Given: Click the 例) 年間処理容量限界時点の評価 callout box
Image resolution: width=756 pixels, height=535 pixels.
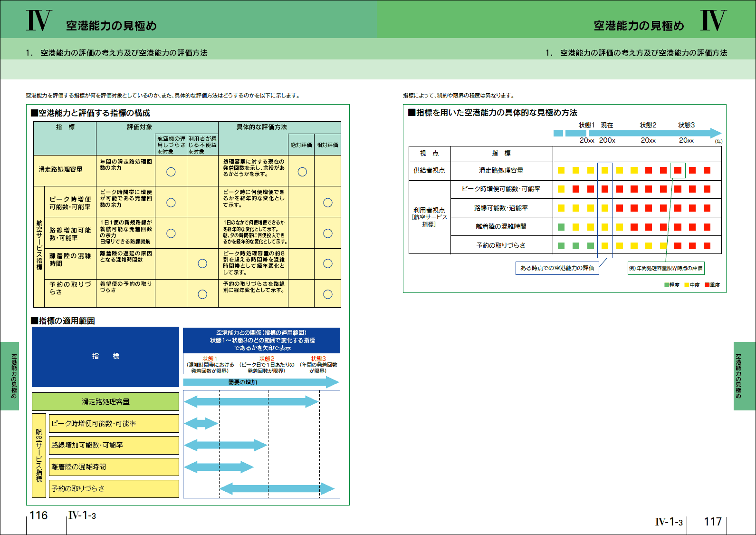Looking at the screenshot, I should coord(666,268).
